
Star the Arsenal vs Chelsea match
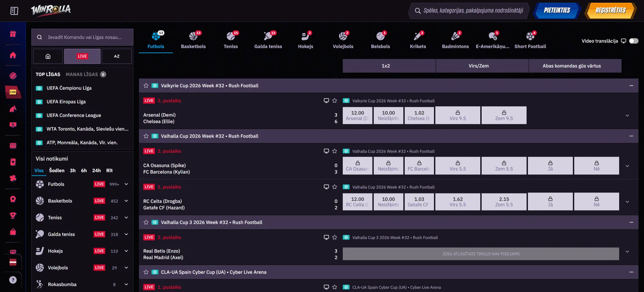(335, 101)
